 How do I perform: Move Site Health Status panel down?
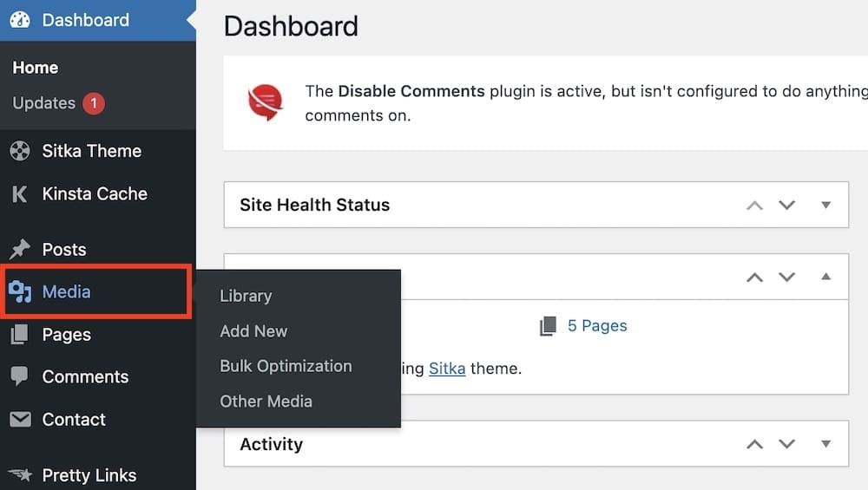point(786,206)
